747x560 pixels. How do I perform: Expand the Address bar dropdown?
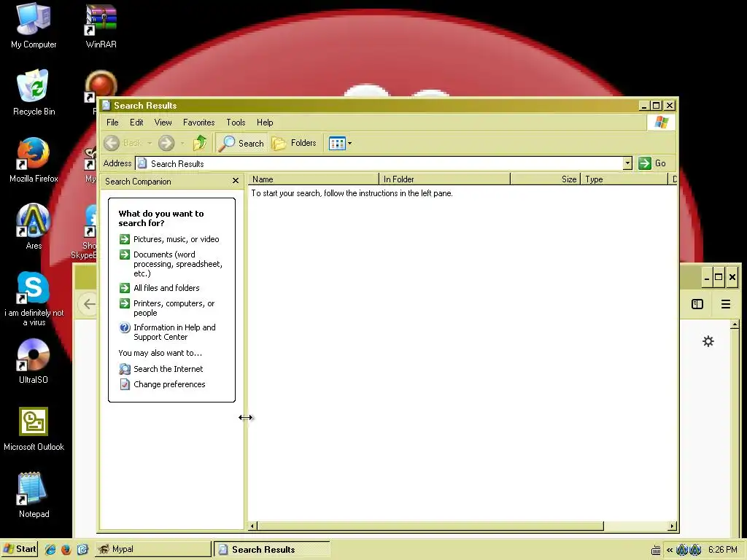(627, 163)
